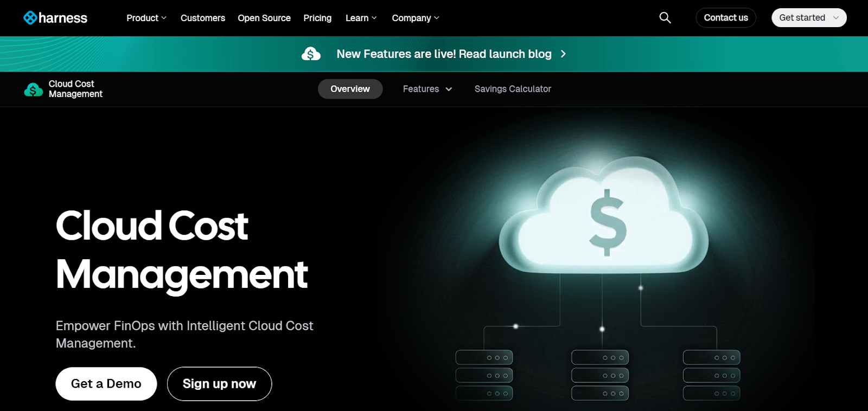The width and height of the screenshot is (868, 411).
Task: Click the Harness logo
Action: 55,18
